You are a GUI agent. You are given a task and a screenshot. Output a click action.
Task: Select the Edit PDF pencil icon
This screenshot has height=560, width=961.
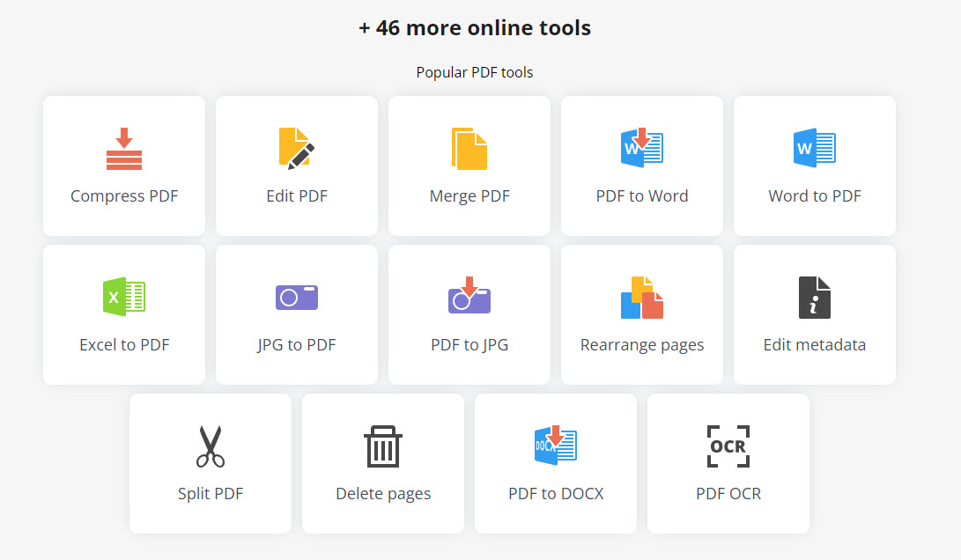296,149
